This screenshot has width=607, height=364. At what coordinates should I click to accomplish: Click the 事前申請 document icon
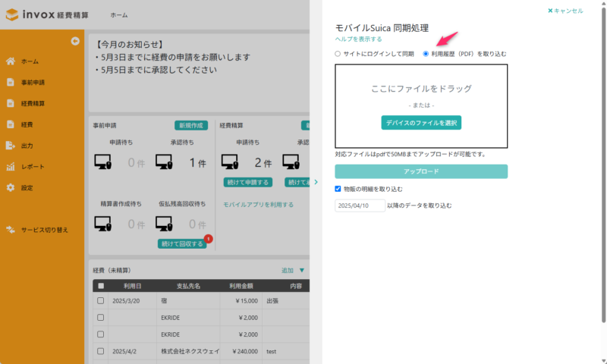(11, 82)
